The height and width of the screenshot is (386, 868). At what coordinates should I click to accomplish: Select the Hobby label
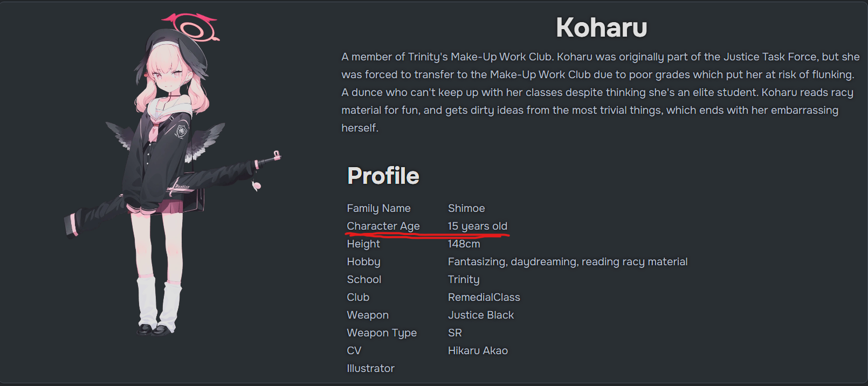[363, 261]
